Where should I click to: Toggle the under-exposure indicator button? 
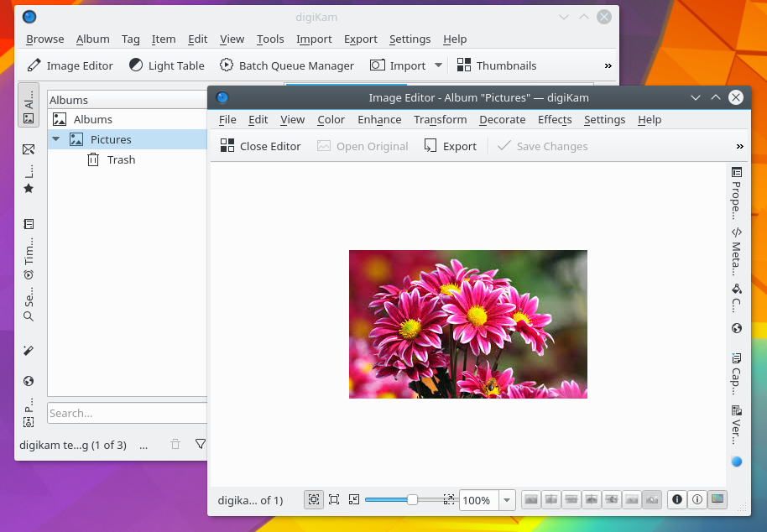coord(676,500)
